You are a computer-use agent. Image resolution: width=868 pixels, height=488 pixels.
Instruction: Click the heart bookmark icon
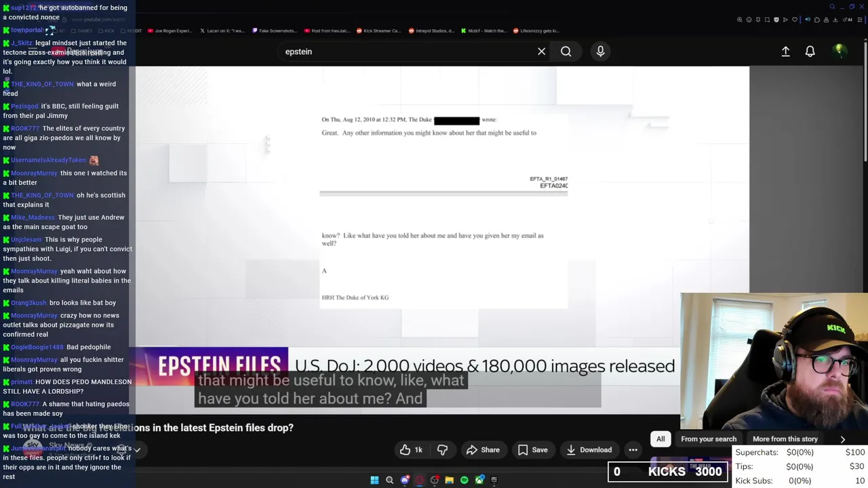click(x=795, y=20)
